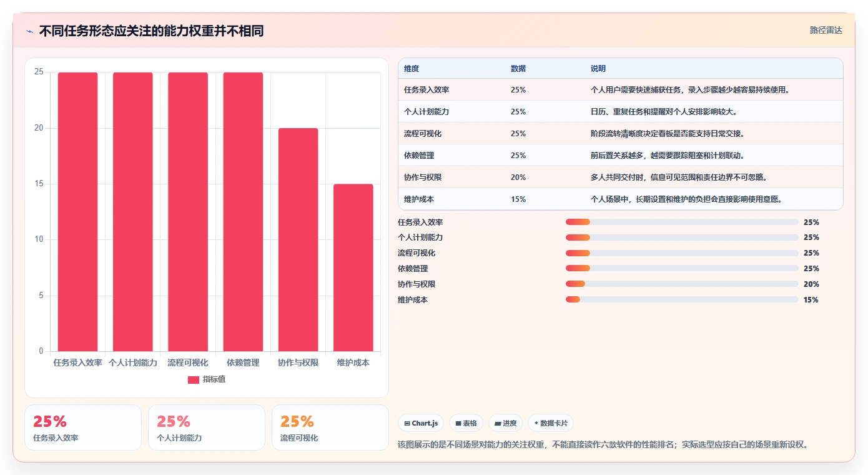Click the 15% value in the table
Viewport: 868px width, 475px height.
pyautogui.click(x=518, y=199)
